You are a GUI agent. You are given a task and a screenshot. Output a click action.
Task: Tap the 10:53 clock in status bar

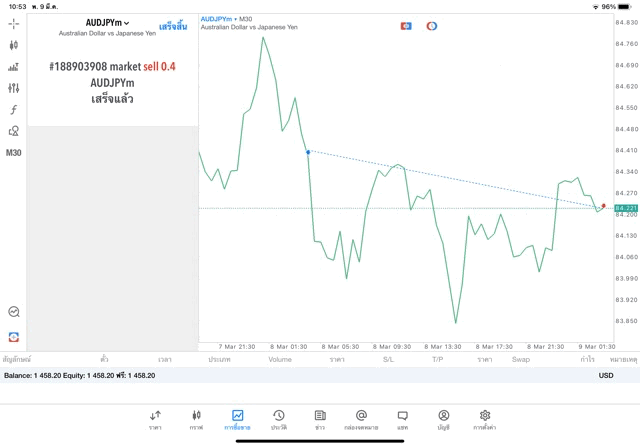point(17,7)
